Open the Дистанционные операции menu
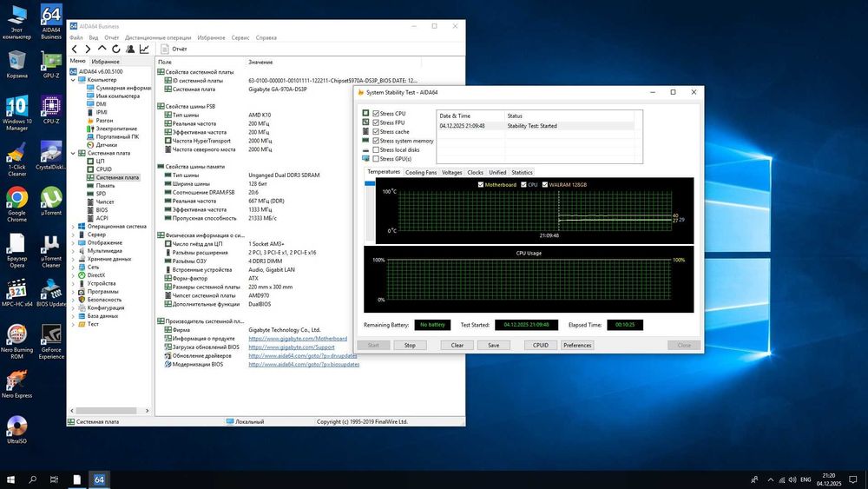The height and width of the screenshot is (489, 868). pyautogui.click(x=158, y=37)
